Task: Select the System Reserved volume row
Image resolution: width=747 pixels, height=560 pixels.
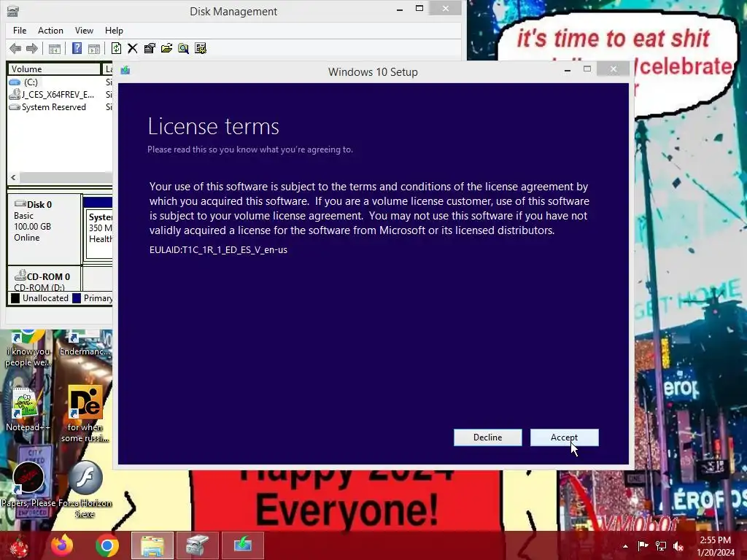Action: click(x=60, y=107)
